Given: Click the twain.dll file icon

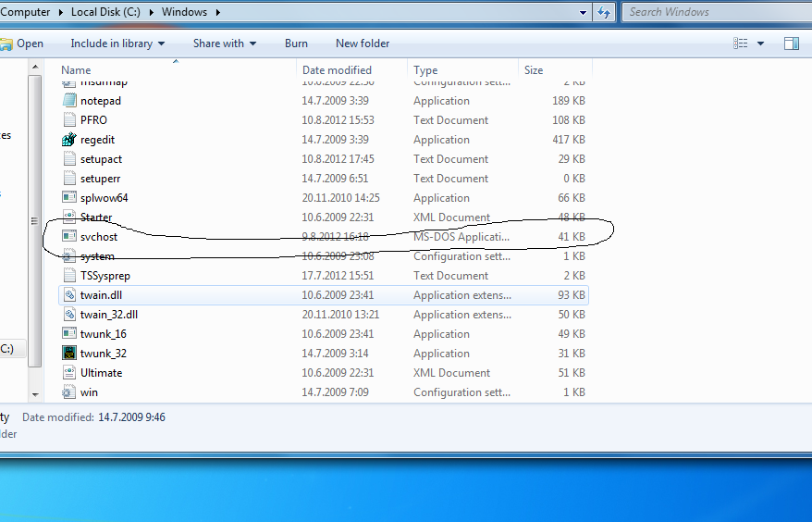Looking at the screenshot, I should [x=69, y=295].
